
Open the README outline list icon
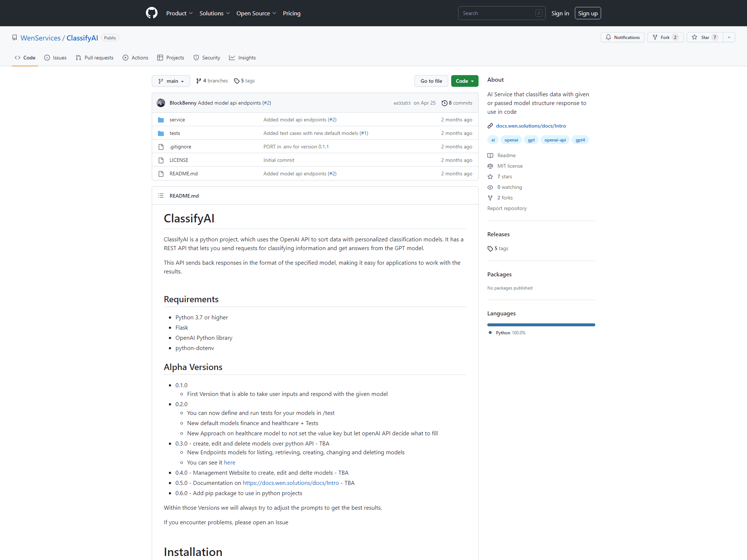click(161, 196)
